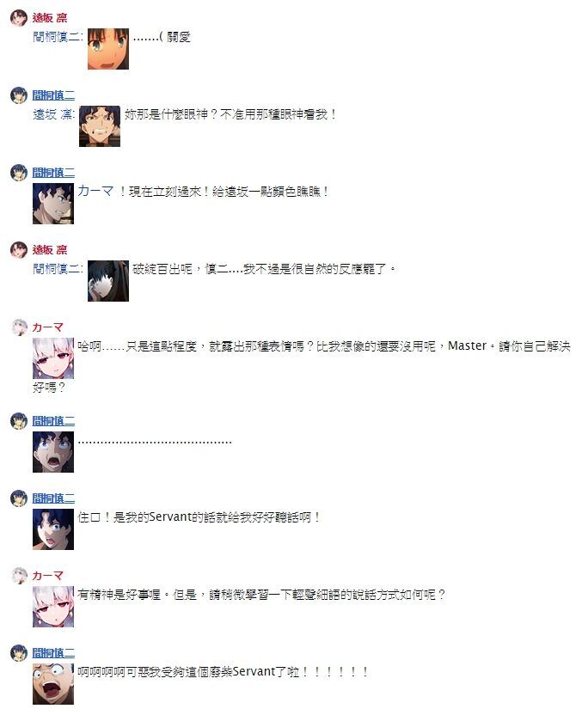Open the screaming wide-eyed 慎二 emoticon in last post
The image size is (588, 709).
pyautogui.click(x=53, y=684)
